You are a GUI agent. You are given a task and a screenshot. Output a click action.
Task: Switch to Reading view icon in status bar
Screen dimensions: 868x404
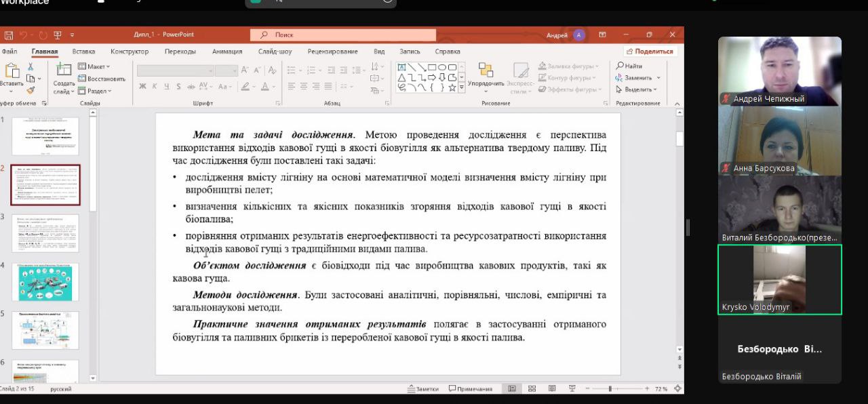tap(553, 388)
